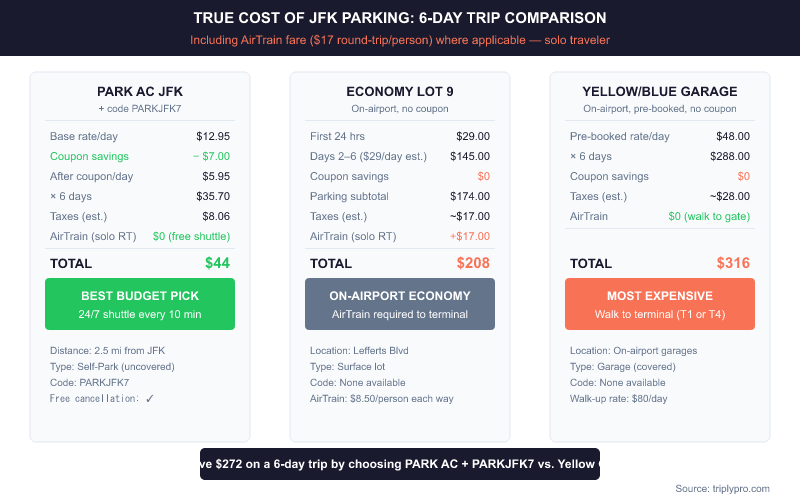Click the orange MOST EXPENSIVE banner

click(660, 304)
